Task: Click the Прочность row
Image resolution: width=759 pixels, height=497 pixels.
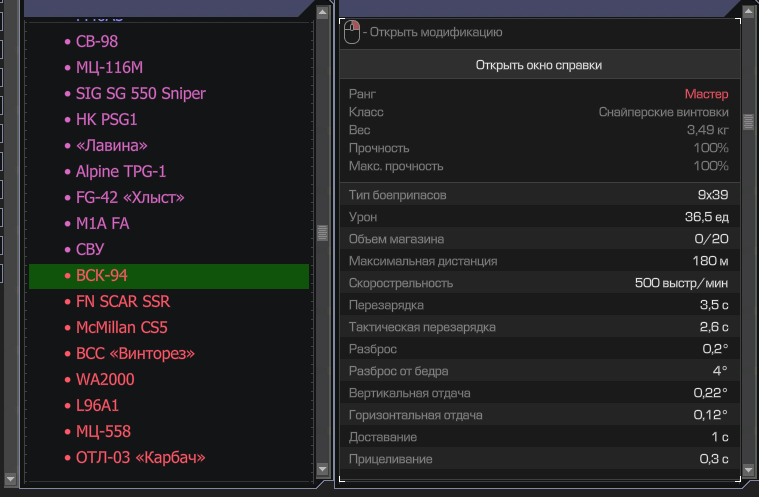Action: tap(539, 148)
